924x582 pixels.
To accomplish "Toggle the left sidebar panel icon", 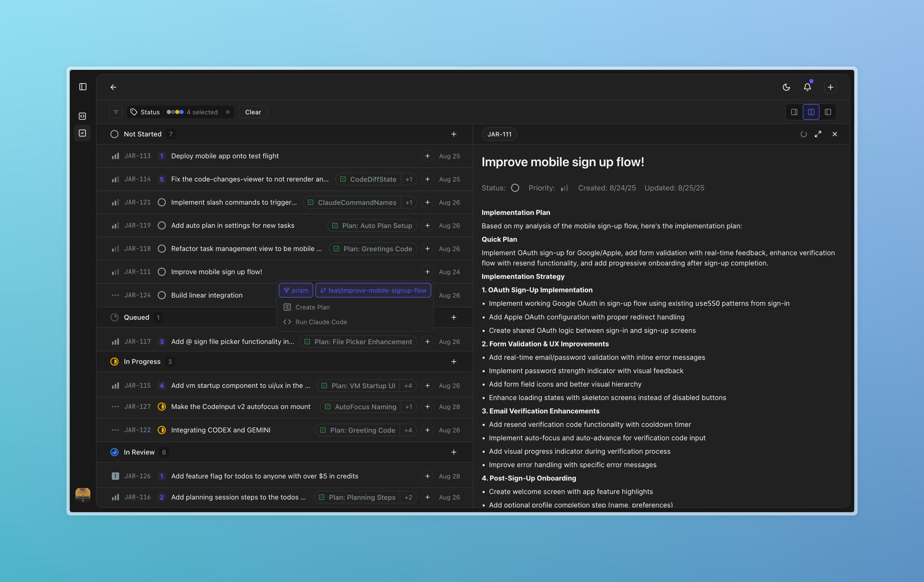I will pos(83,87).
